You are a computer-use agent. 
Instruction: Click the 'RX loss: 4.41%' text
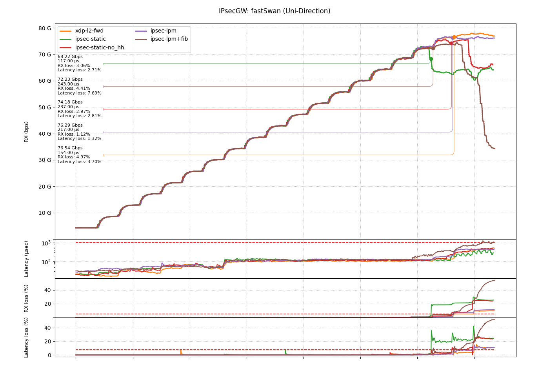[x=74, y=89]
